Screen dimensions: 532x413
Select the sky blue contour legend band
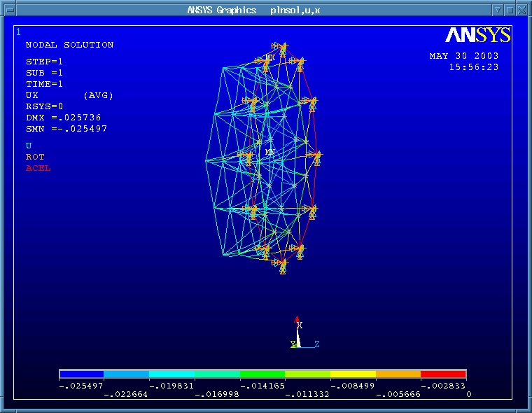click(126, 374)
